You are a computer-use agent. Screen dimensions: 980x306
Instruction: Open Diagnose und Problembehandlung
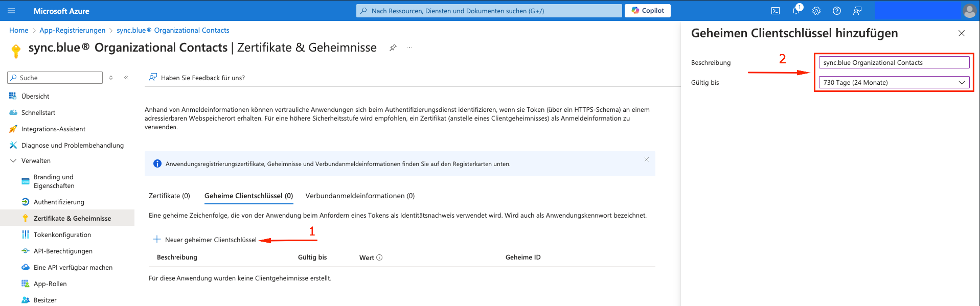[x=73, y=145]
